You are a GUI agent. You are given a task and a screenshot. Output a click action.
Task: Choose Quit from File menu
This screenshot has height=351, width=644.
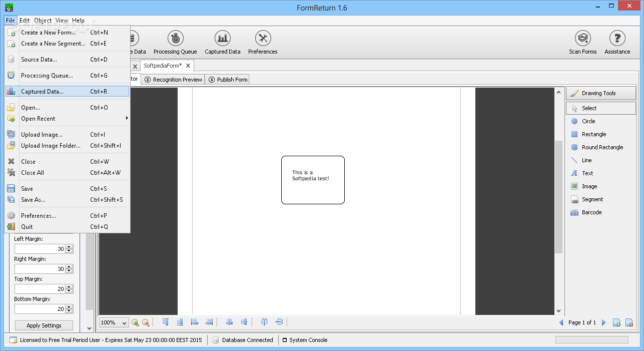point(67,227)
